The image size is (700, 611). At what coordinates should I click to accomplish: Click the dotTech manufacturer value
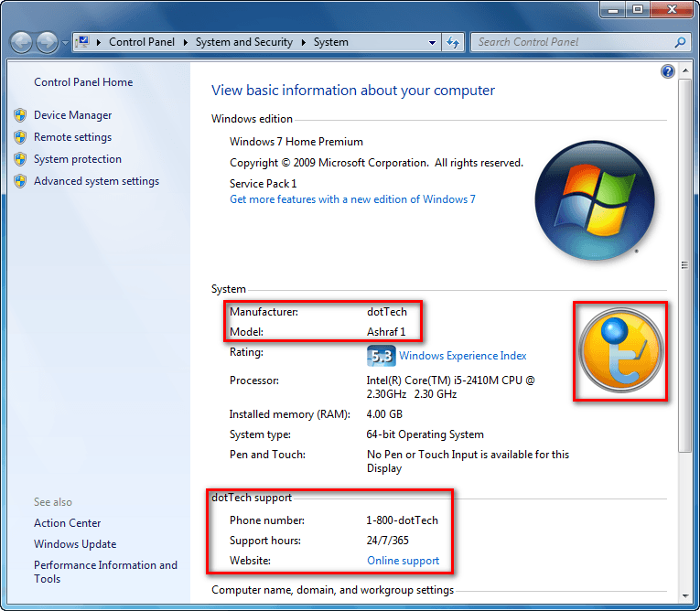(x=387, y=312)
